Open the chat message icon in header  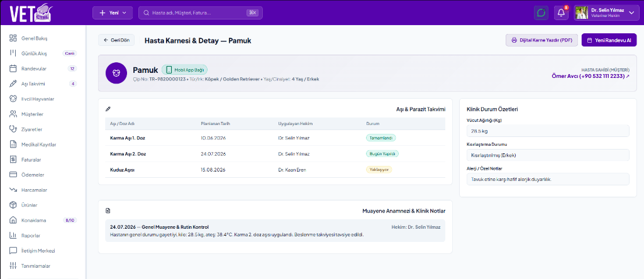[541, 13]
